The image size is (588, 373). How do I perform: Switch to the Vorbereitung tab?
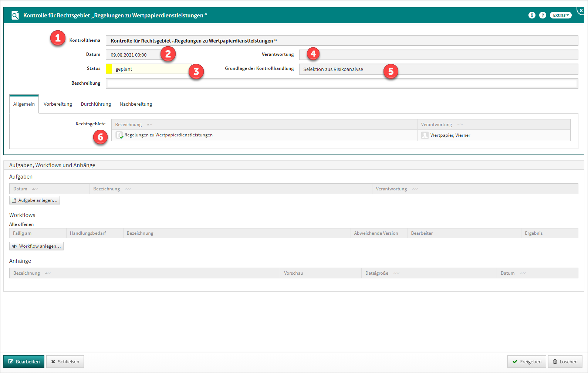click(58, 104)
